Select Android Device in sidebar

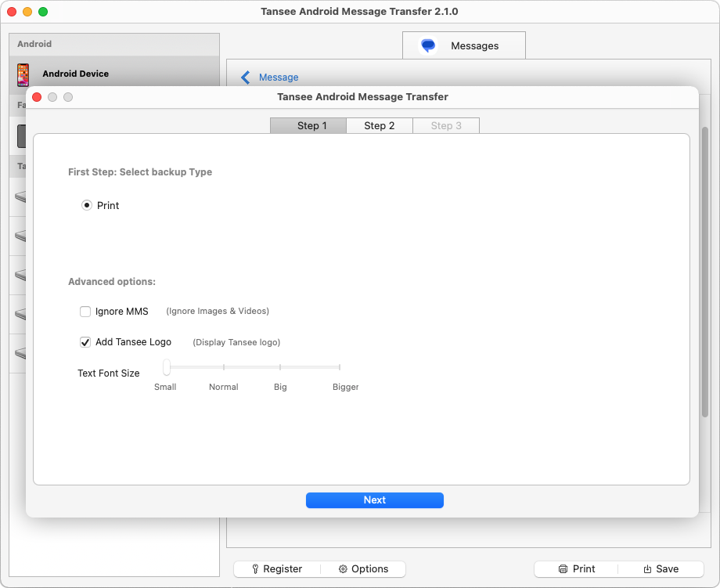pos(114,74)
